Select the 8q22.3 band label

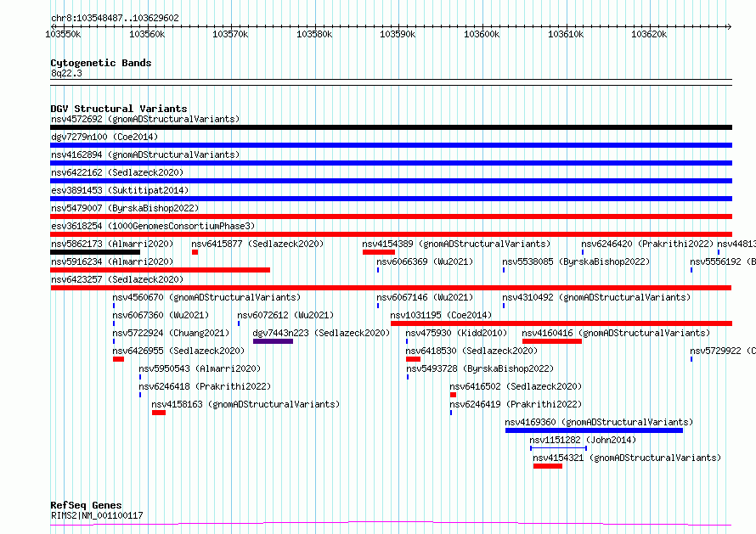pyautogui.click(x=66, y=73)
